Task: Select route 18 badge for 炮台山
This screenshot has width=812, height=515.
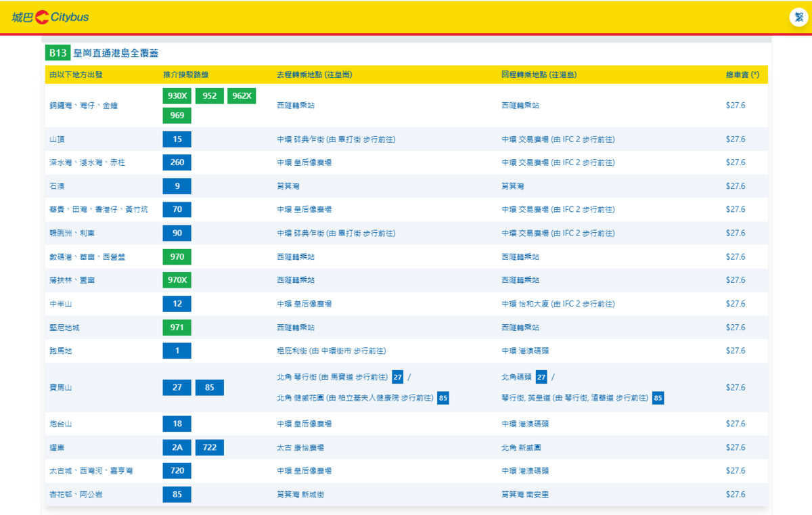Action: [x=177, y=424]
